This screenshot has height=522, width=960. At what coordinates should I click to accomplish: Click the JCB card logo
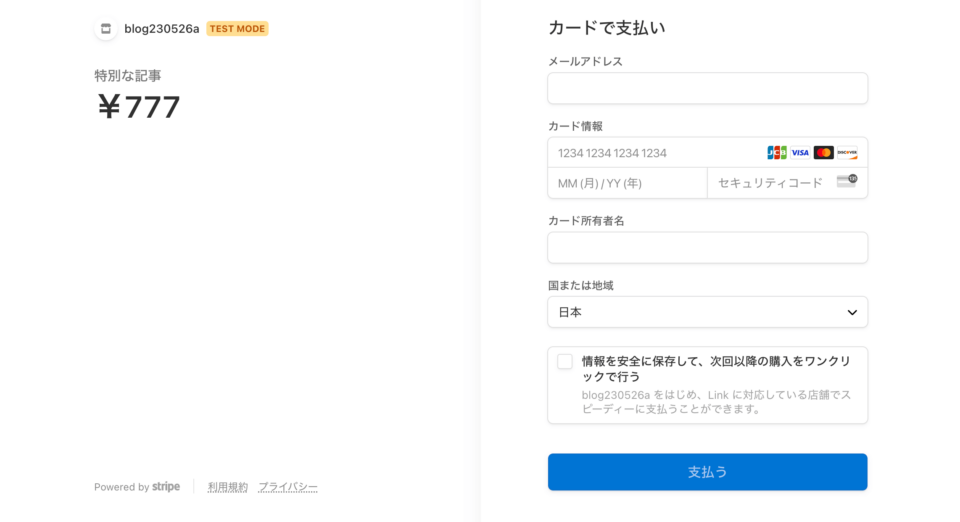[777, 153]
